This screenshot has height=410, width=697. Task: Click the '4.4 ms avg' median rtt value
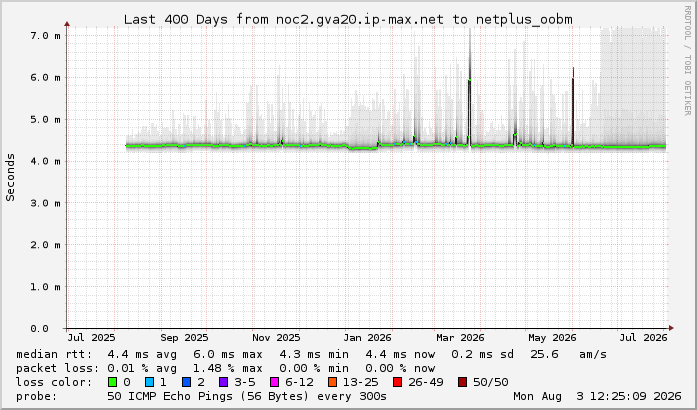142,354
